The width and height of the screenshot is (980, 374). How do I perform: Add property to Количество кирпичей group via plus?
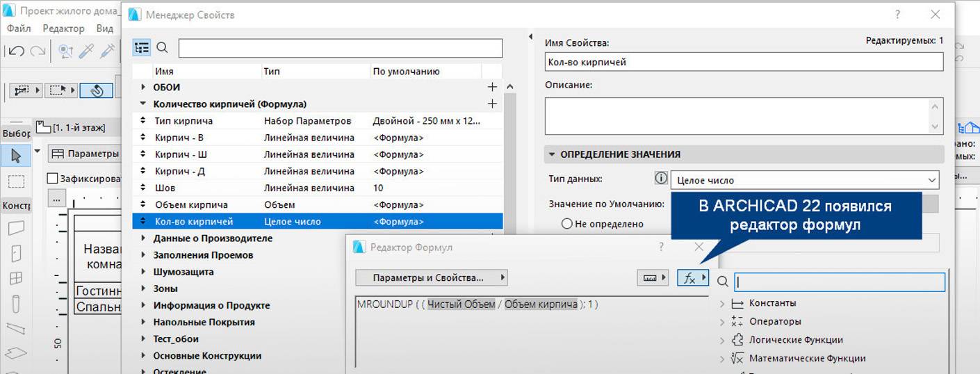(x=493, y=104)
